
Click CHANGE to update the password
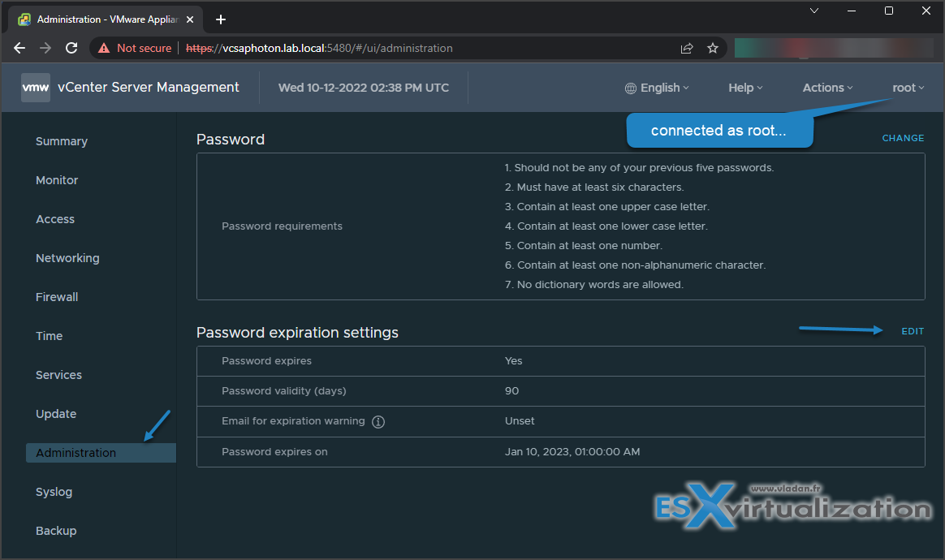(x=903, y=138)
